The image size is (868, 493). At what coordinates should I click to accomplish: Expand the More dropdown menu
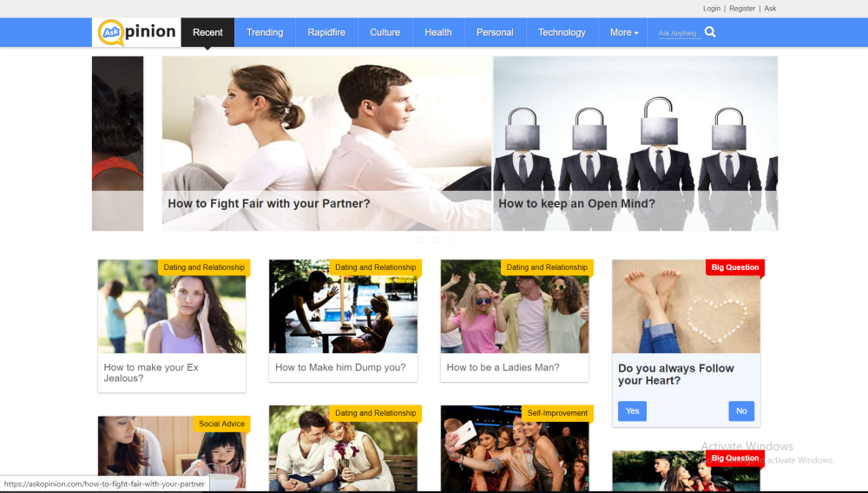[624, 32]
